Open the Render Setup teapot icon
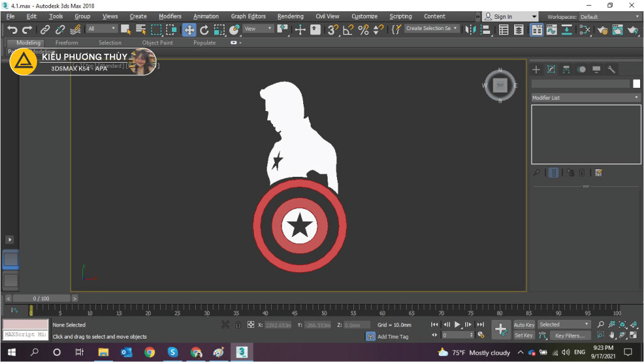Image resolution: width=644 pixels, height=363 pixels. [602, 29]
